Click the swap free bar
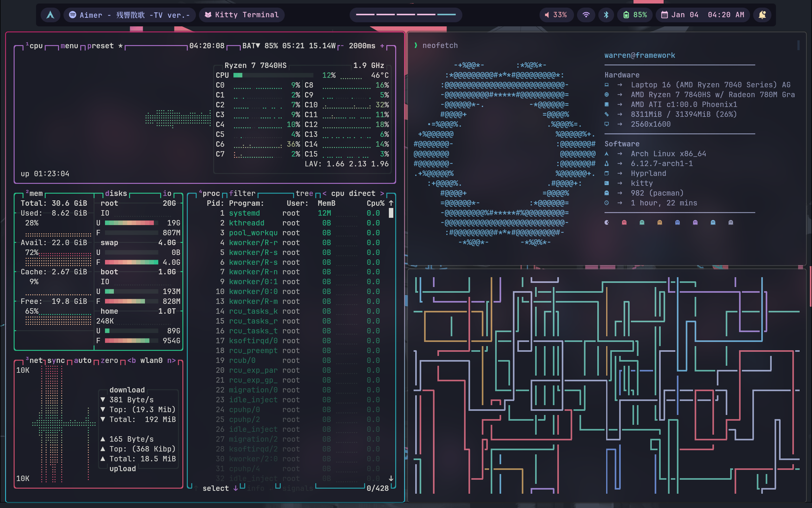 [132, 262]
